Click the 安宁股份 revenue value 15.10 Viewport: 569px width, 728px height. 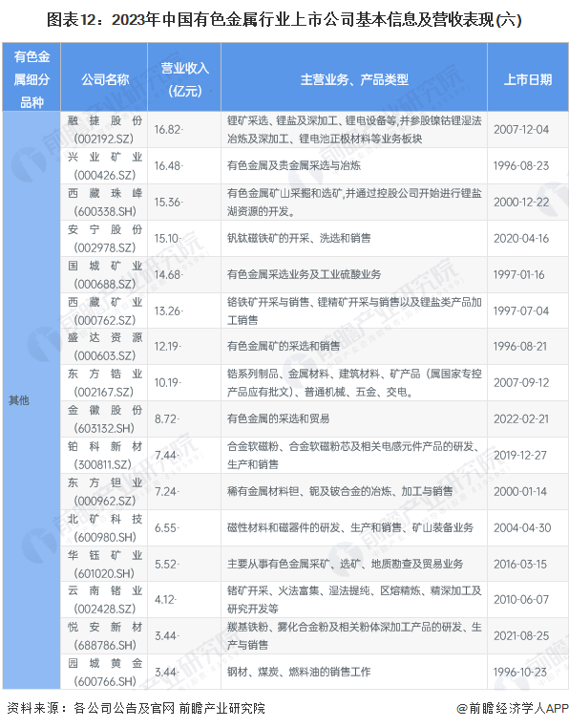(x=167, y=238)
